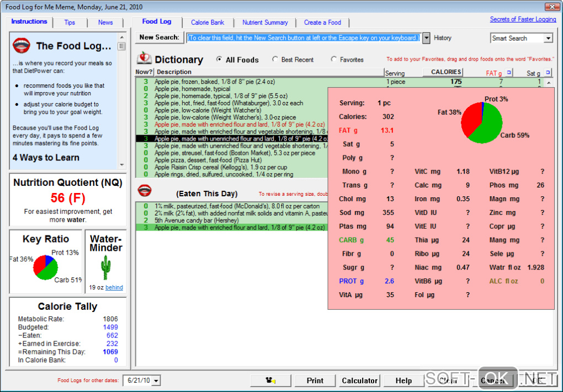Viewport: 563px width, 392px height.
Task: Click the New Search button
Action: 159,37
